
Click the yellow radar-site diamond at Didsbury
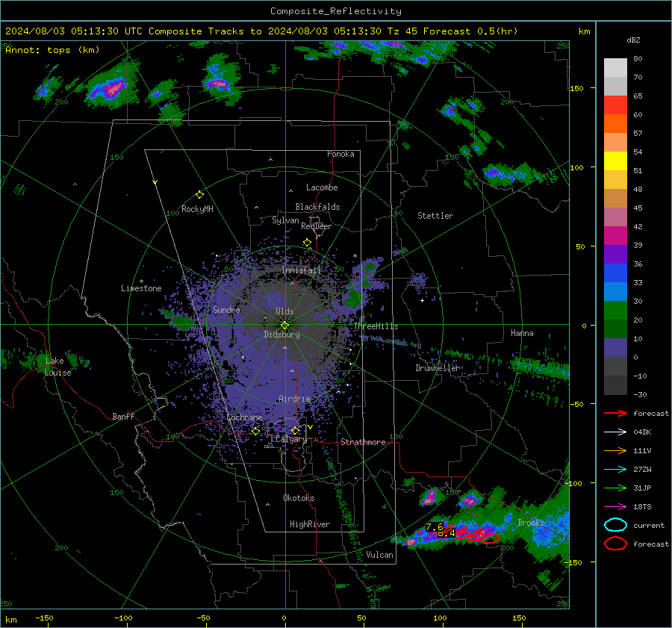284,325
